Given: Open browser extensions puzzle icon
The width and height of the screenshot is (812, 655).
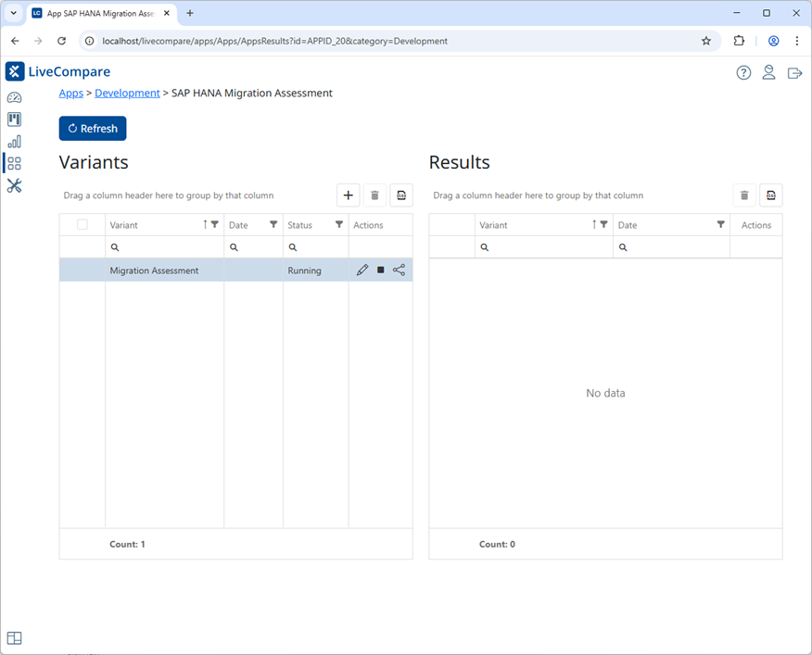Looking at the screenshot, I should (739, 41).
